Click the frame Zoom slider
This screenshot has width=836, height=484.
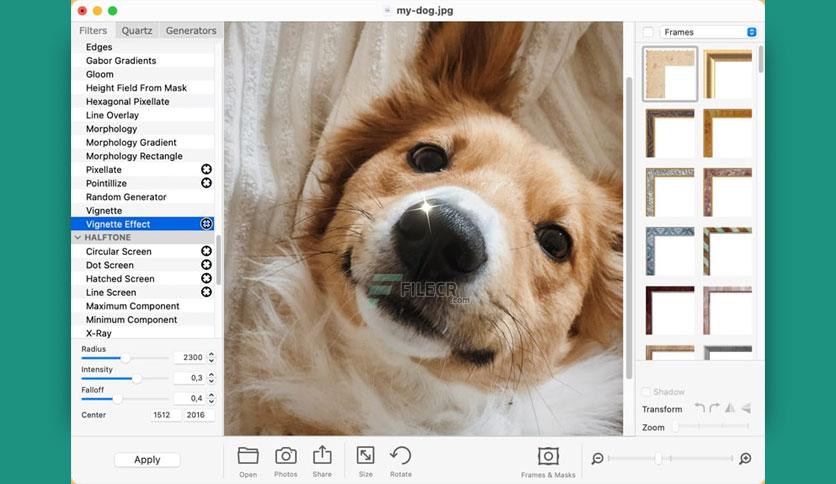pos(712,426)
